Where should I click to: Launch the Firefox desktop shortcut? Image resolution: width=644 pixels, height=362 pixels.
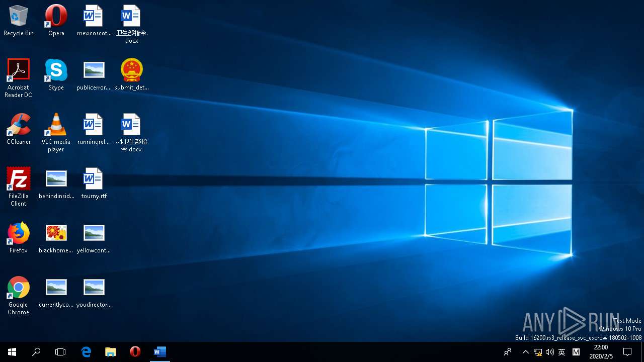tap(19, 238)
